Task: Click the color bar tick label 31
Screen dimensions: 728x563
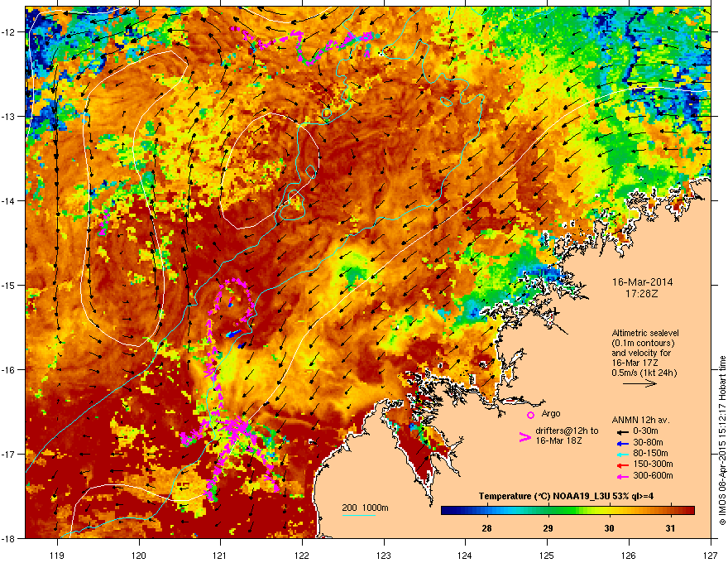Action: [670, 528]
